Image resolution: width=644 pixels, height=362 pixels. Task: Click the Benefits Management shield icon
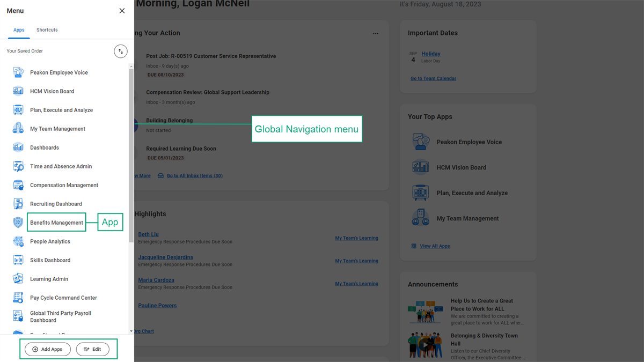(18, 223)
